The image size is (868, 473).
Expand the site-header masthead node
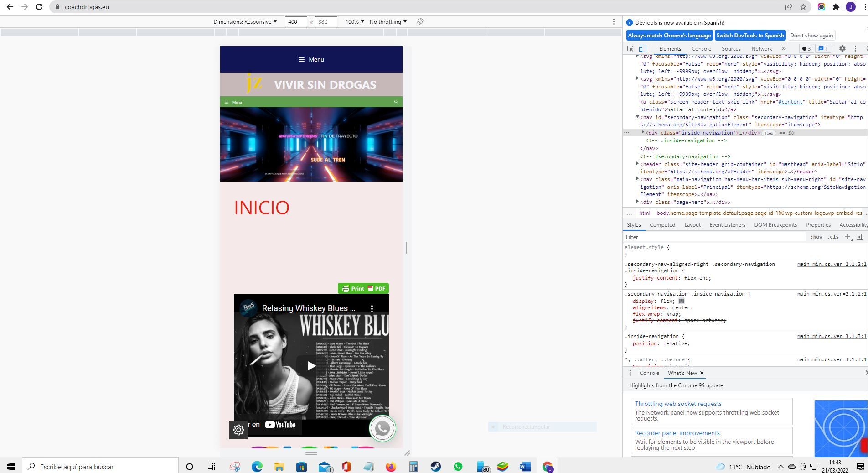pyautogui.click(x=637, y=164)
